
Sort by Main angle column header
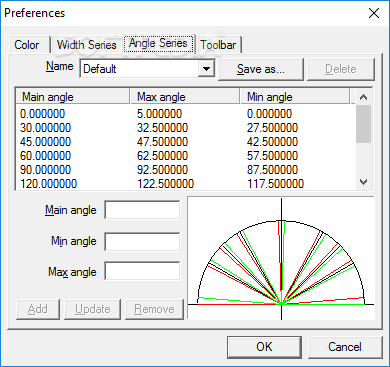point(72,97)
